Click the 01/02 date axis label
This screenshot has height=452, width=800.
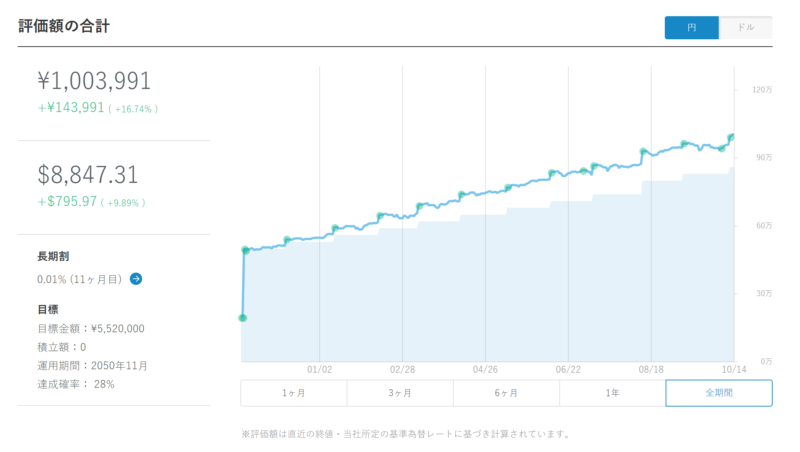319,369
